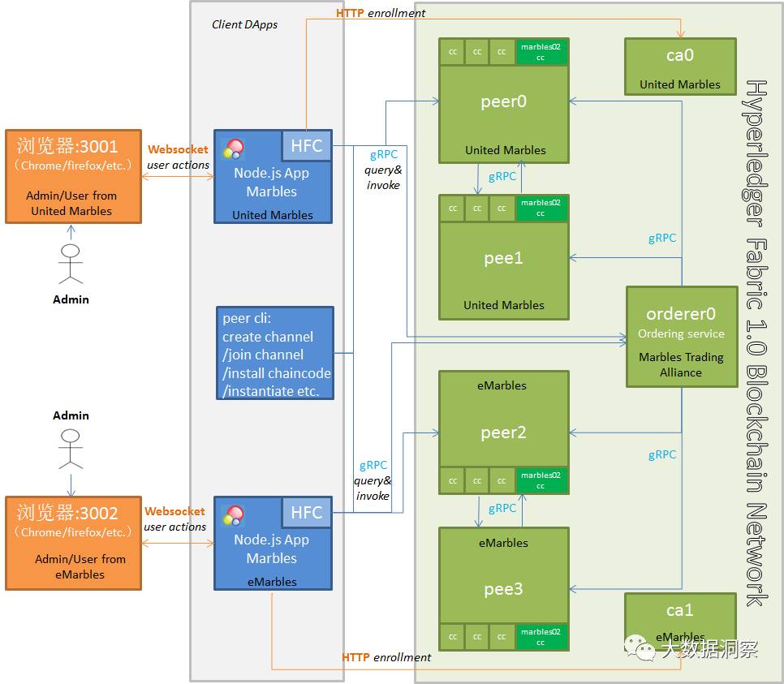Click "Websocket" label beside browser 3002
Image resolution: width=784 pixels, height=684 pixels.
(174, 511)
